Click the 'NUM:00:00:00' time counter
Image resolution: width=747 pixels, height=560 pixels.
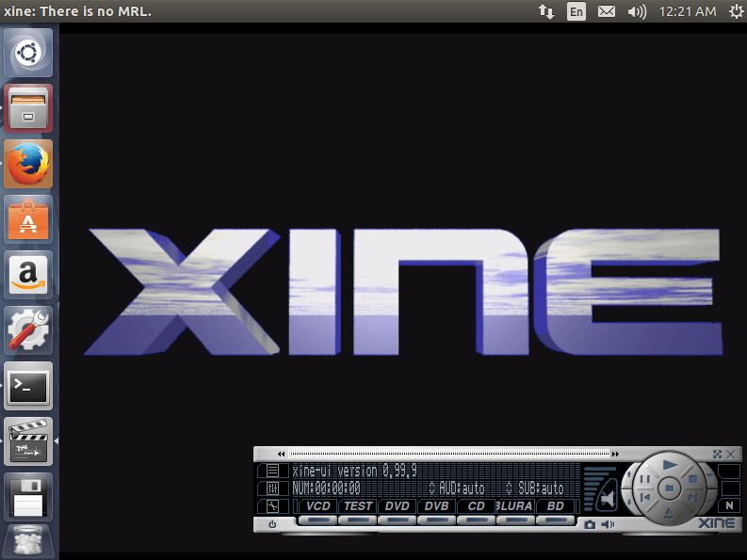pos(326,488)
